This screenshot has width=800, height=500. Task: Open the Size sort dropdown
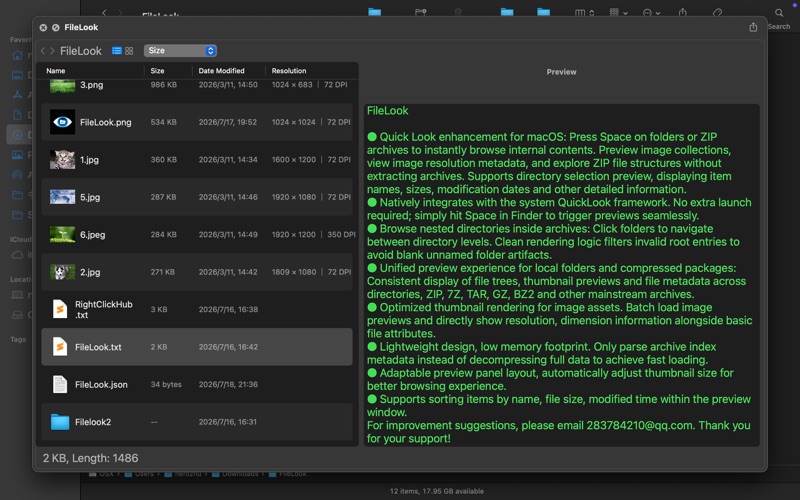coord(180,51)
